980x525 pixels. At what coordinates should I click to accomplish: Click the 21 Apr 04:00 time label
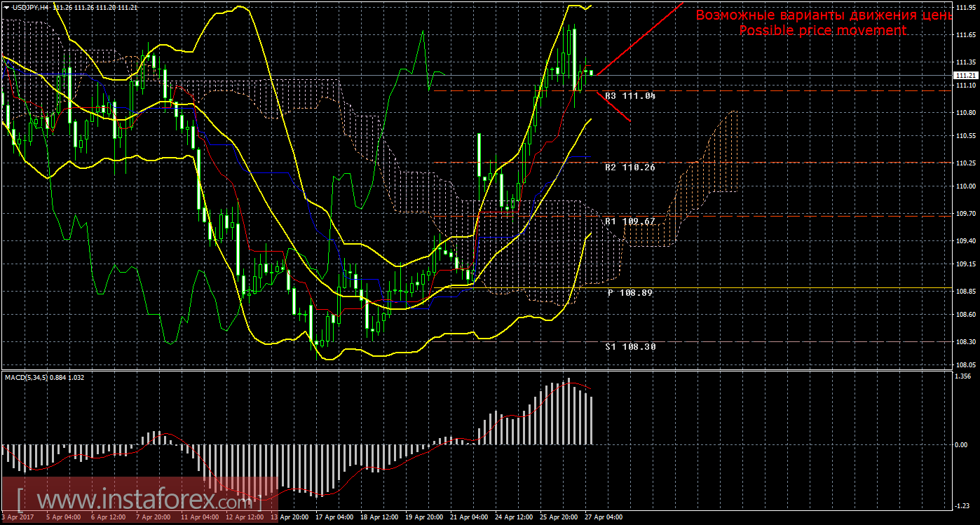coord(470,517)
